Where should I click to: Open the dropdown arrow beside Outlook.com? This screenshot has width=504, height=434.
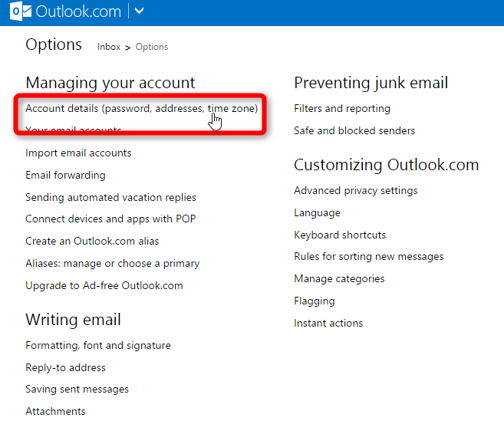139,11
